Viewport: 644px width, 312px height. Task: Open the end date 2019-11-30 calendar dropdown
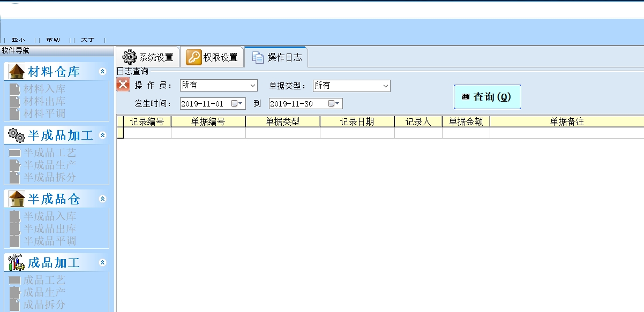(335, 103)
